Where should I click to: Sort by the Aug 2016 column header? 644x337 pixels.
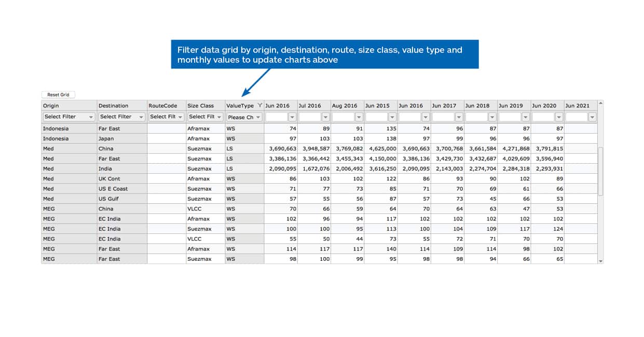coord(348,106)
